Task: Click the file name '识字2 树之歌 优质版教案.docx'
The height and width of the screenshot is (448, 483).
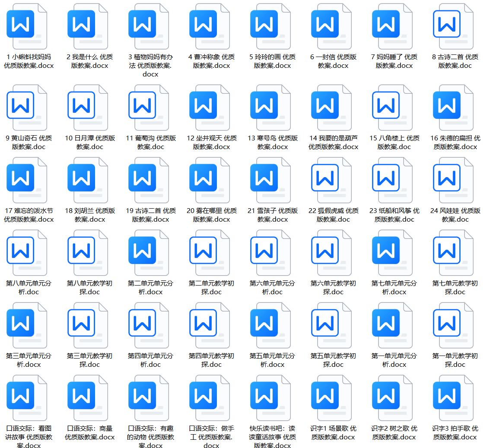Action: click(394, 432)
